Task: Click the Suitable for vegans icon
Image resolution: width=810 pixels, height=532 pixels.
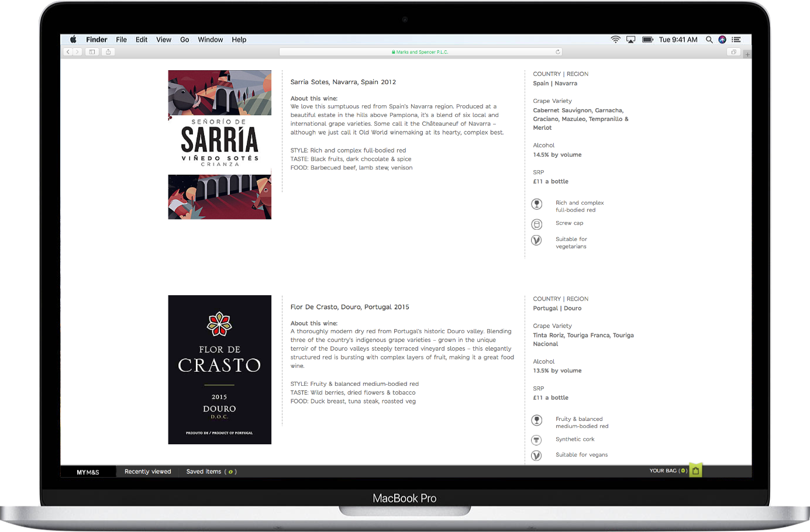Action: (536, 455)
